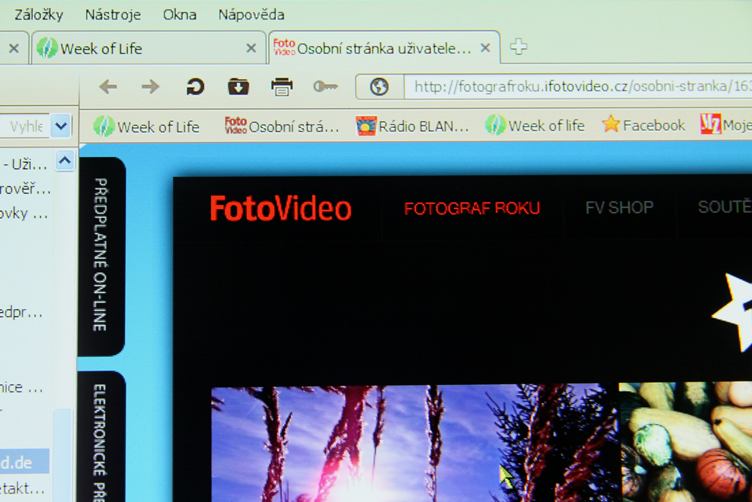Open Osobní strá... bookmark in bookmarks bar
The height and width of the screenshot is (502, 752).
click(x=282, y=127)
